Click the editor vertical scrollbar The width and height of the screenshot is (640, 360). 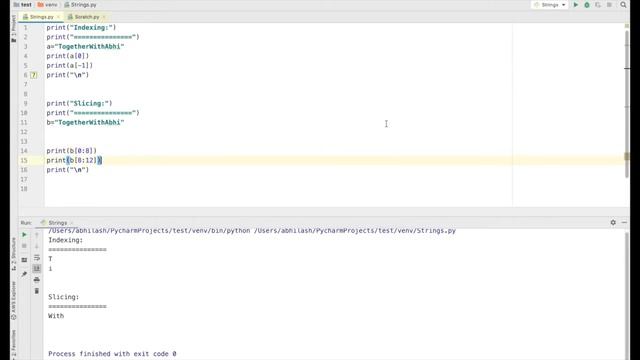tap(627, 104)
